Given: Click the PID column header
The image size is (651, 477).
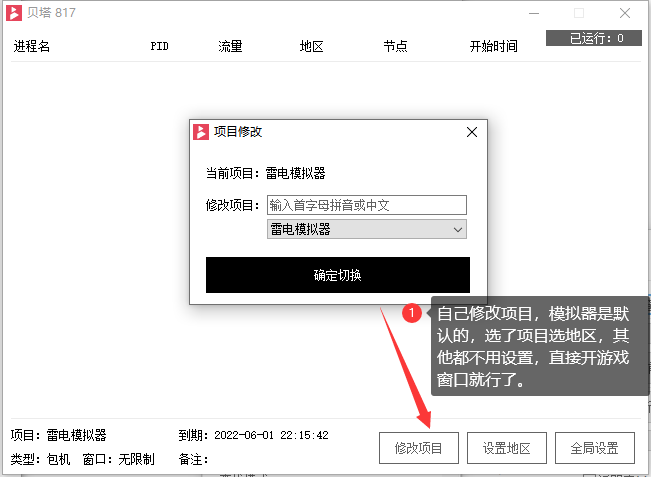Looking at the screenshot, I should (159, 46).
